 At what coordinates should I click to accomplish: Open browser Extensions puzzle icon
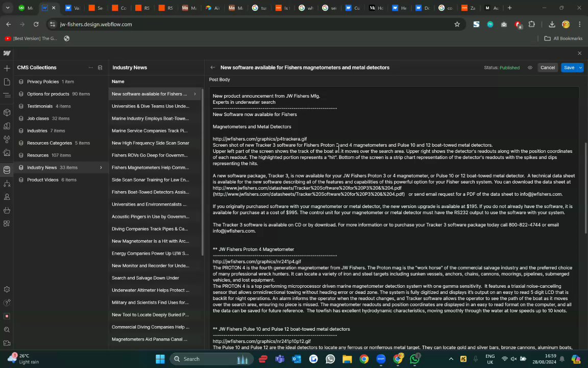pos(531,25)
